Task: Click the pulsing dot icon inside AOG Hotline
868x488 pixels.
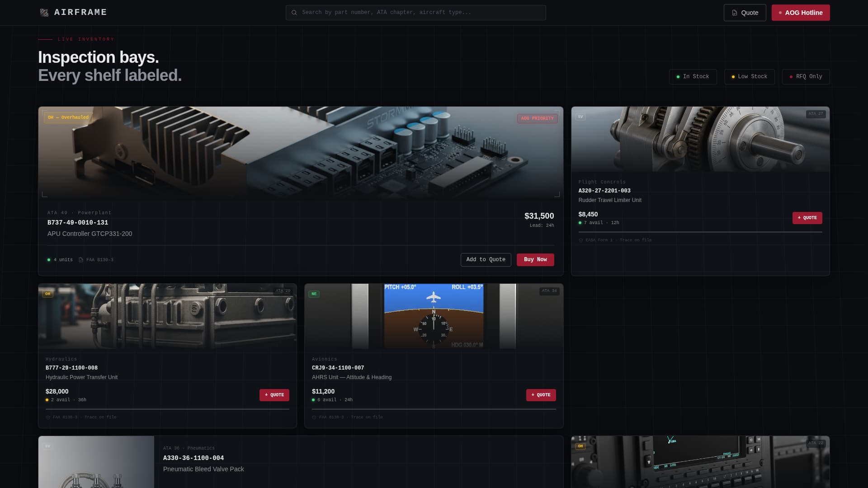Action: (x=779, y=13)
